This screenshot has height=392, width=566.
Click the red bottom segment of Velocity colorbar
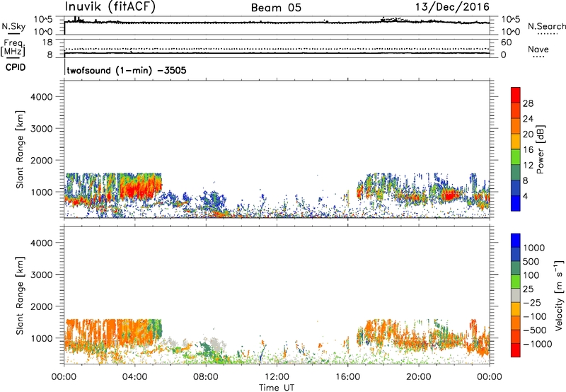516,350
